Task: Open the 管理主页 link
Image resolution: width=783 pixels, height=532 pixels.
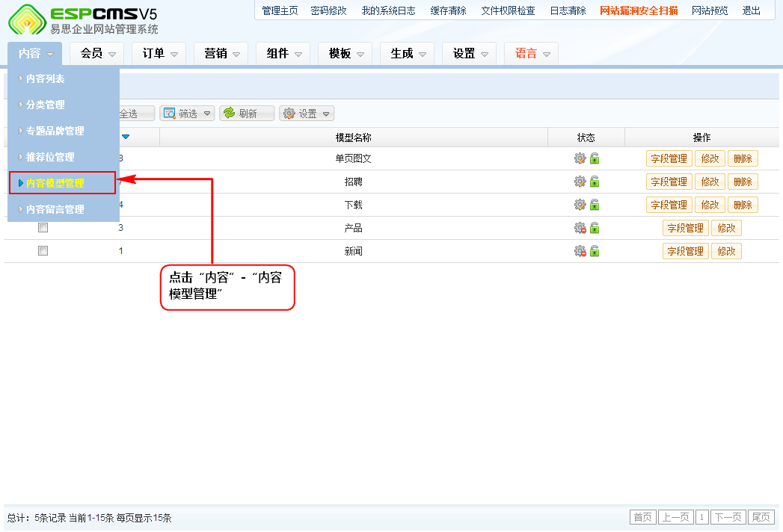Action: tap(280, 10)
